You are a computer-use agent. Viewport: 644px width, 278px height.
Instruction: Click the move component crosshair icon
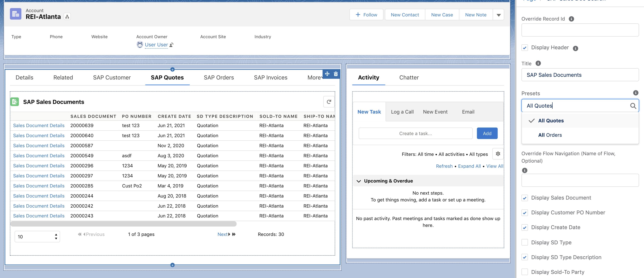click(327, 74)
